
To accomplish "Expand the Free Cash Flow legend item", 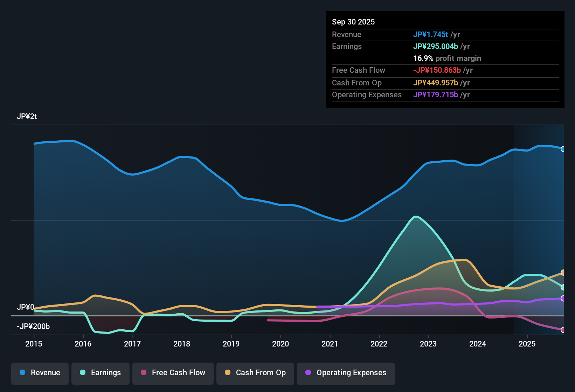I will (x=173, y=373).
